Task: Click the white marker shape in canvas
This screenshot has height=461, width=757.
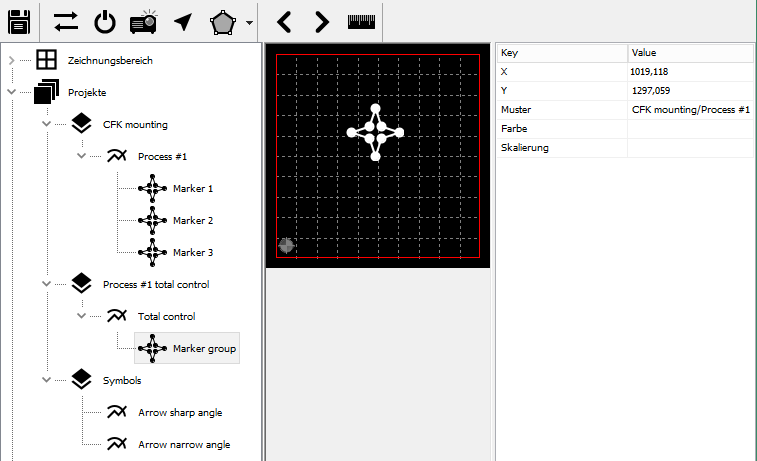Action: tap(376, 132)
